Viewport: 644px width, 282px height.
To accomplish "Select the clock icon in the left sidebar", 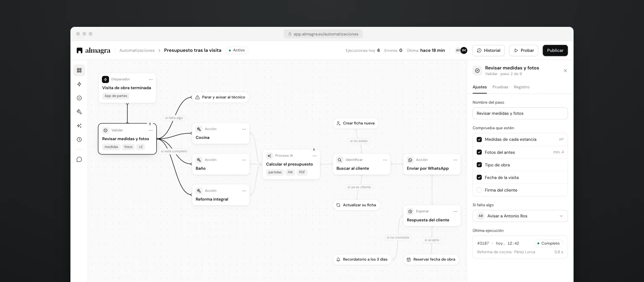I will [79, 140].
